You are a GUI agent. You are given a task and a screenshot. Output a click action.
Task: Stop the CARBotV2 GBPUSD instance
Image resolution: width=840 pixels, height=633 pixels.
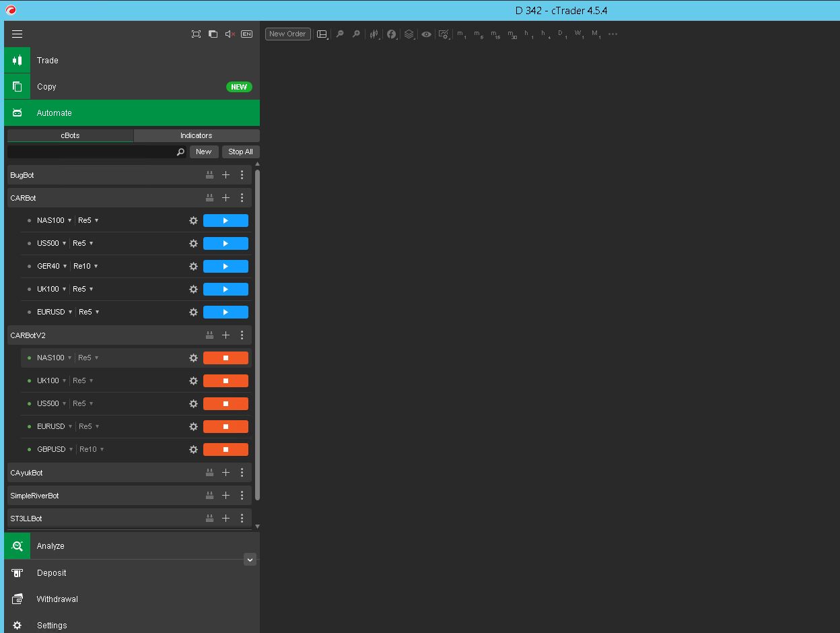coord(225,450)
